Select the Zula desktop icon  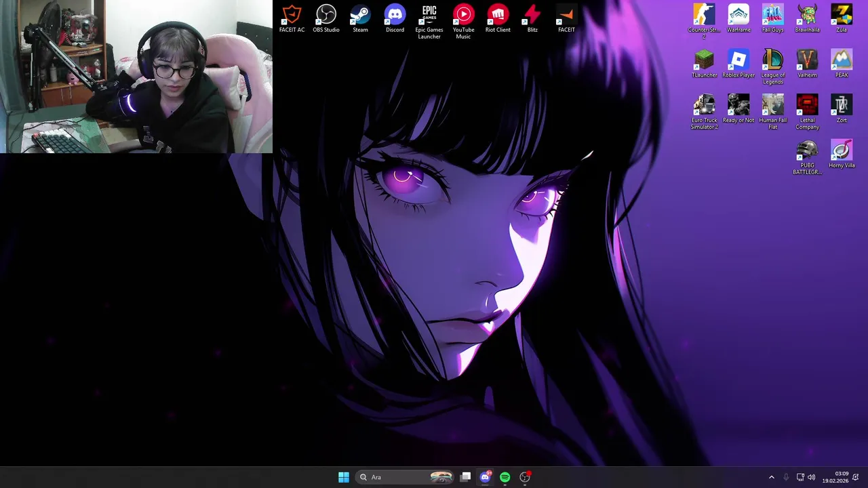pos(842,19)
